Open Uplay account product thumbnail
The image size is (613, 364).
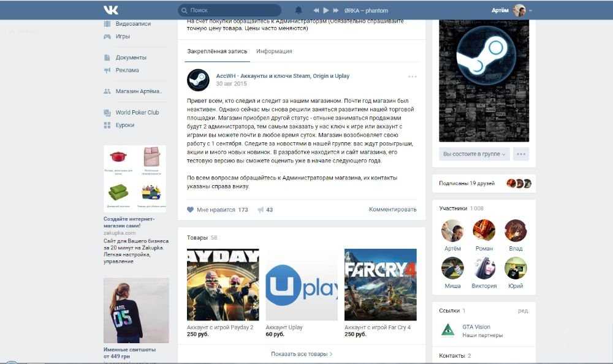click(x=302, y=284)
